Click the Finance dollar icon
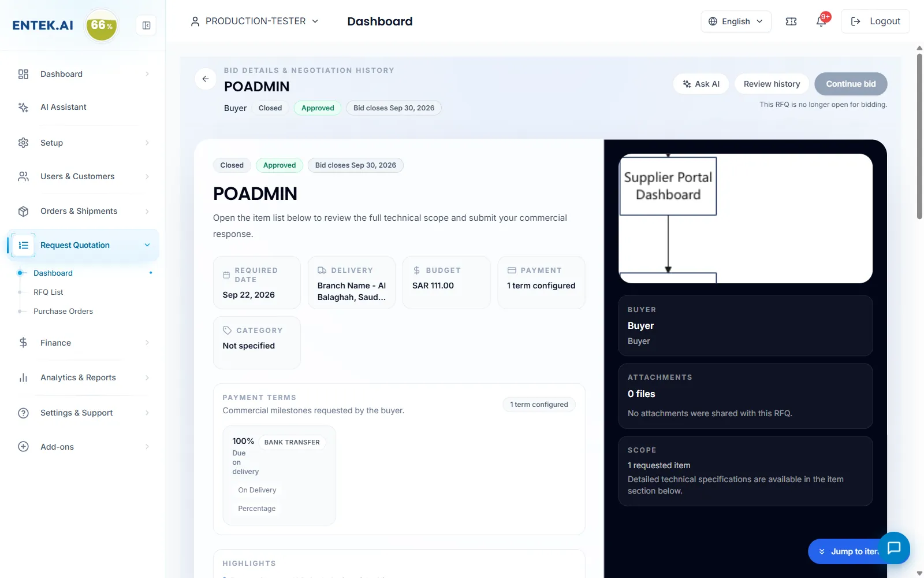The image size is (924, 578). 23,343
